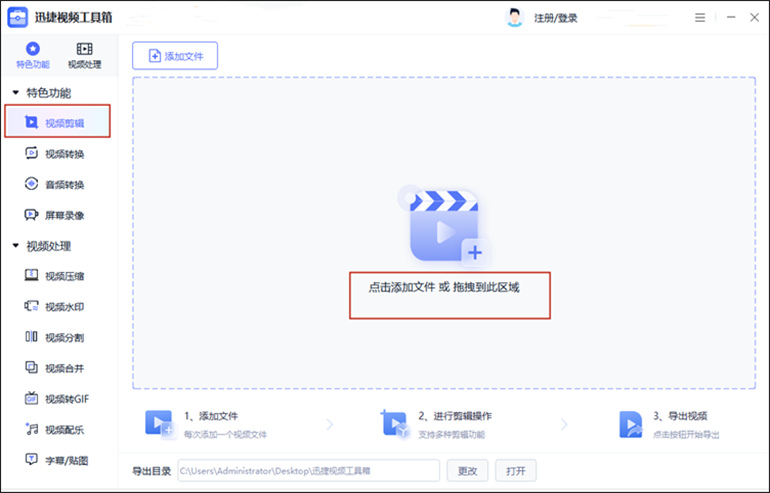Viewport: 770px width, 493px height.
Task: Open 视频合并 via its icon
Action: point(31,367)
